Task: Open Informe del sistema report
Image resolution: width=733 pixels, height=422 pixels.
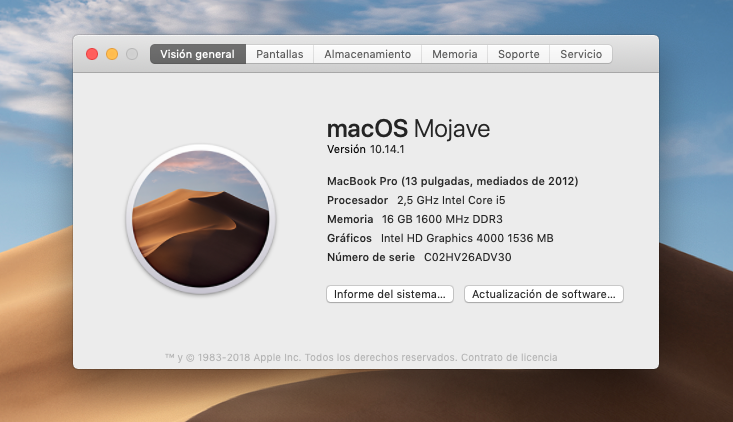Action: 390,294
